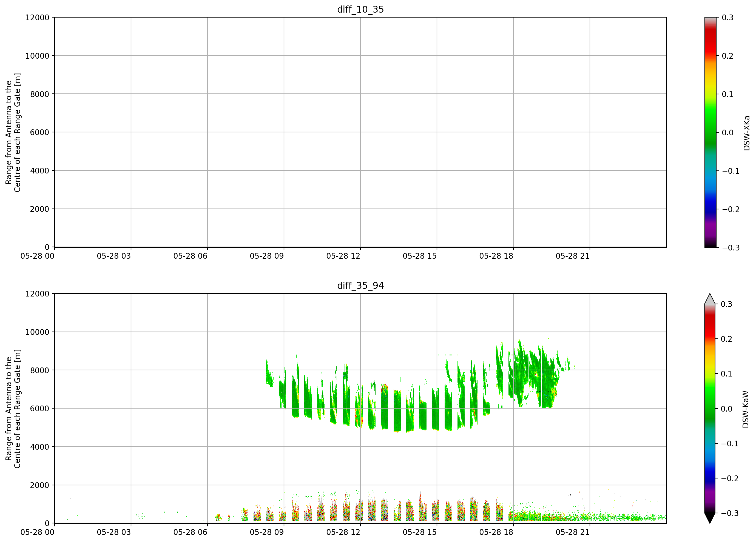Click the 0.0 value on DSW-KaW colorbar
The height and width of the screenshot is (542, 756).
coord(726,408)
